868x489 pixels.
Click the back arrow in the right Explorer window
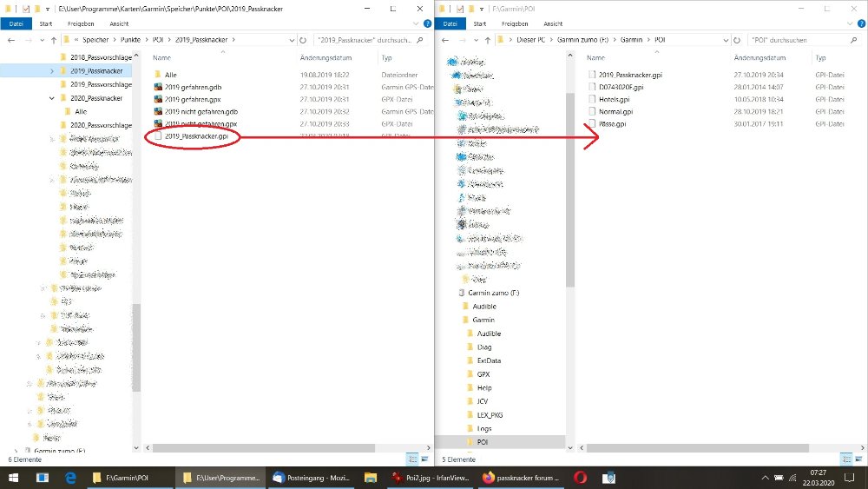446,40
